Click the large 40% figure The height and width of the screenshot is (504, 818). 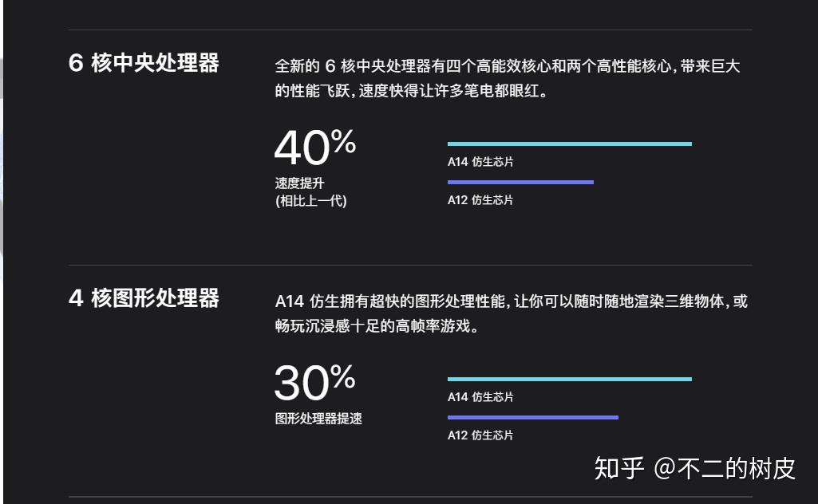pos(314,147)
